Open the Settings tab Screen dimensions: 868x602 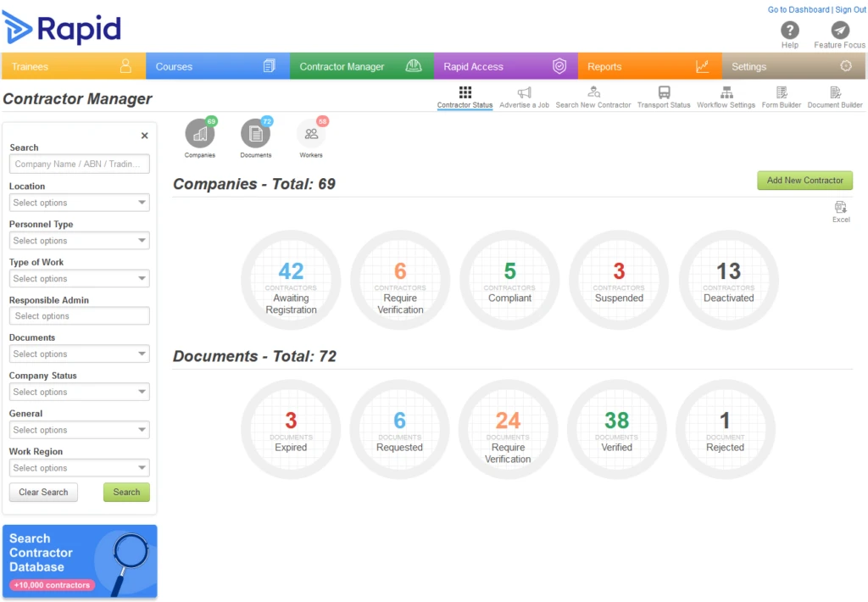pyautogui.click(x=793, y=66)
